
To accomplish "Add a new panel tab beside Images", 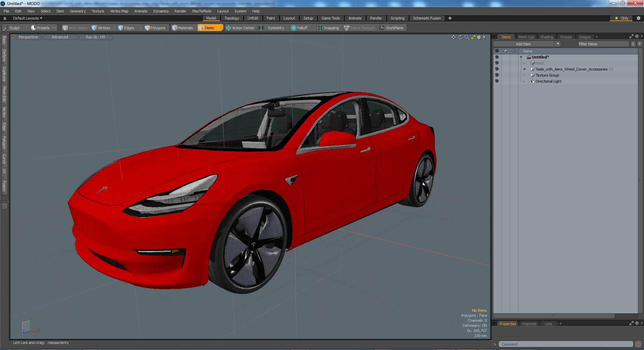I will [597, 37].
